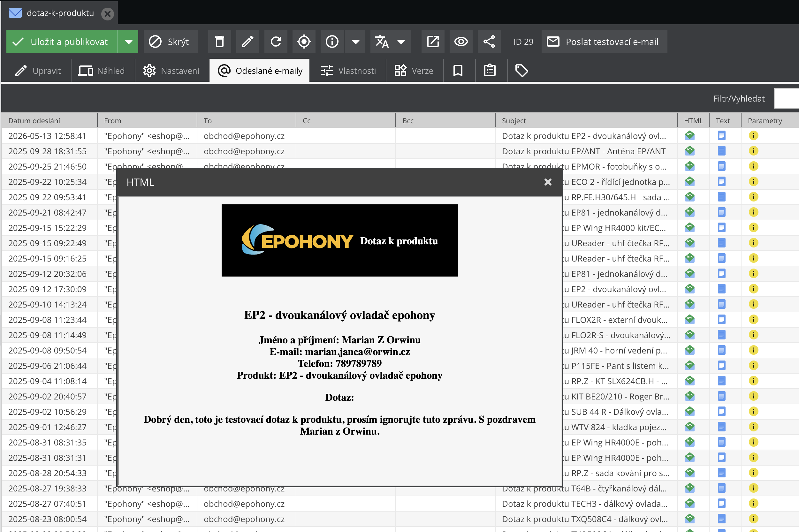Click ID 29 label in toolbar
799x532 pixels.
click(x=523, y=42)
